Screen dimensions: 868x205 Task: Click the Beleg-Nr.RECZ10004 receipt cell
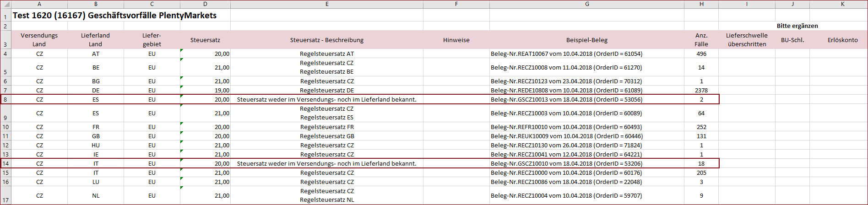(x=566, y=195)
